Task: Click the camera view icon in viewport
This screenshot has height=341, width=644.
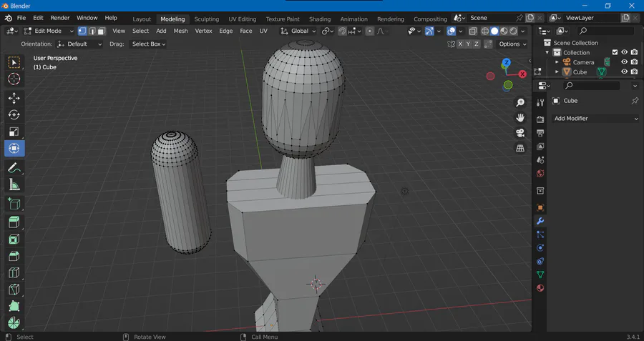Action: coord(520,133)
